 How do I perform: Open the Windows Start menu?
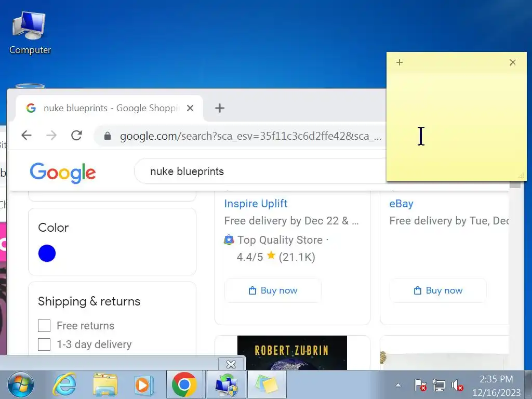pyautogui.click(x=21, y=385)
